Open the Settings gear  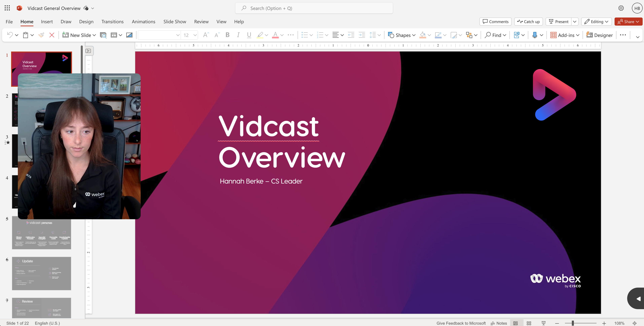point(621,8)
